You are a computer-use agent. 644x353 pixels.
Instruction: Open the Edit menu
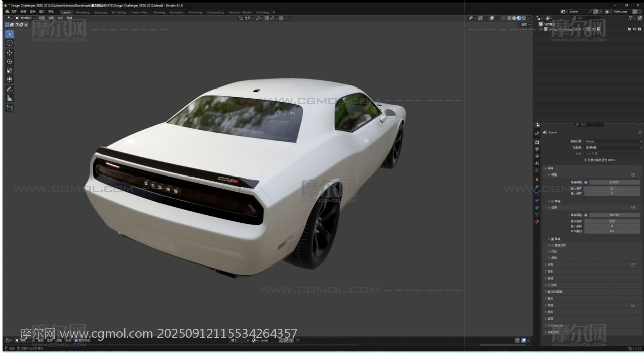click(23, 11)
